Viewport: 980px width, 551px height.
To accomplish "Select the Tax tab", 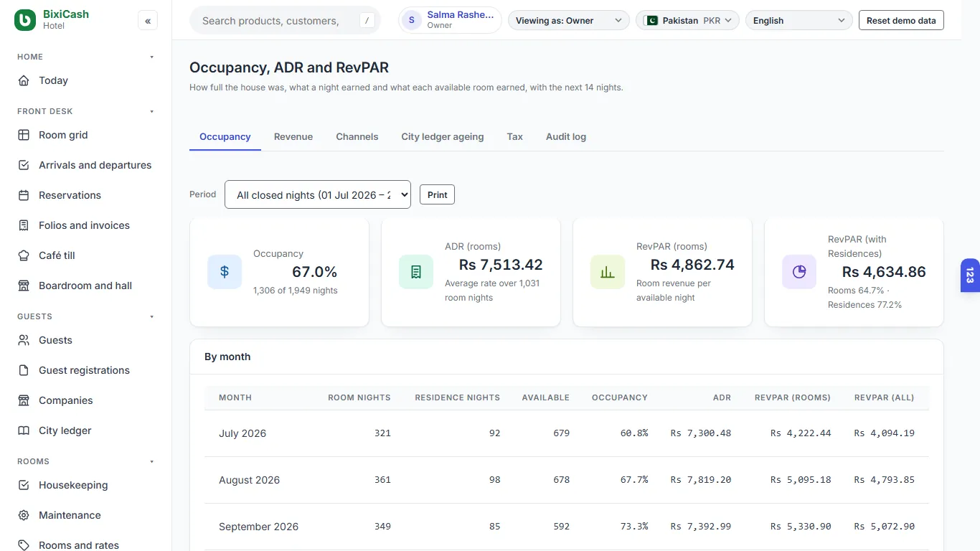I will 515,136.
